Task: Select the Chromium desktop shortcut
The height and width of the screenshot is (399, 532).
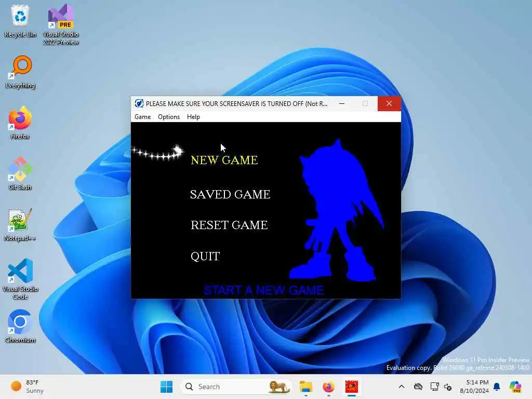Action: click(20, 326)
